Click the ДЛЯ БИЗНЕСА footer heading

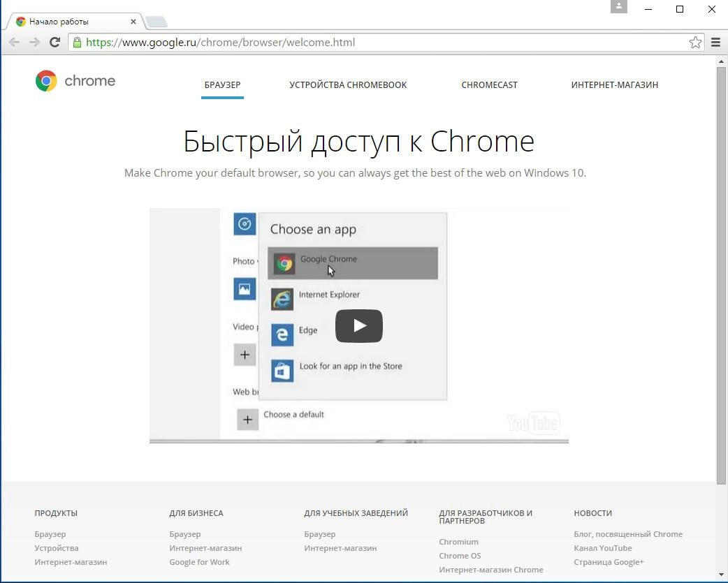pos(196,513)
